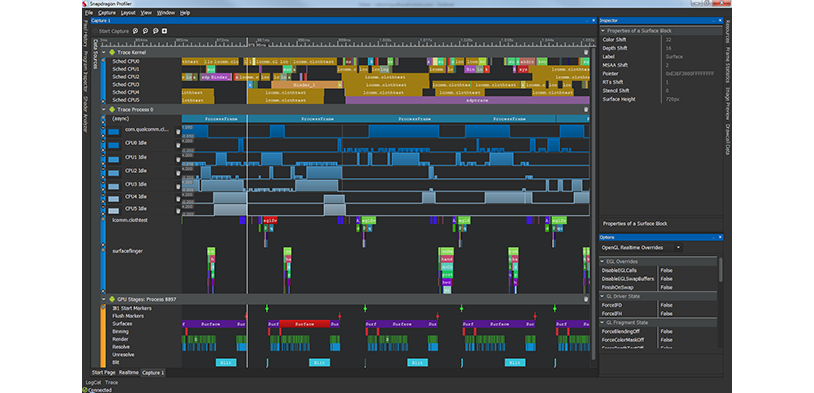Collapse Properties of a Surface Block section
Screen dimensions: 814x393
point(603,31)
